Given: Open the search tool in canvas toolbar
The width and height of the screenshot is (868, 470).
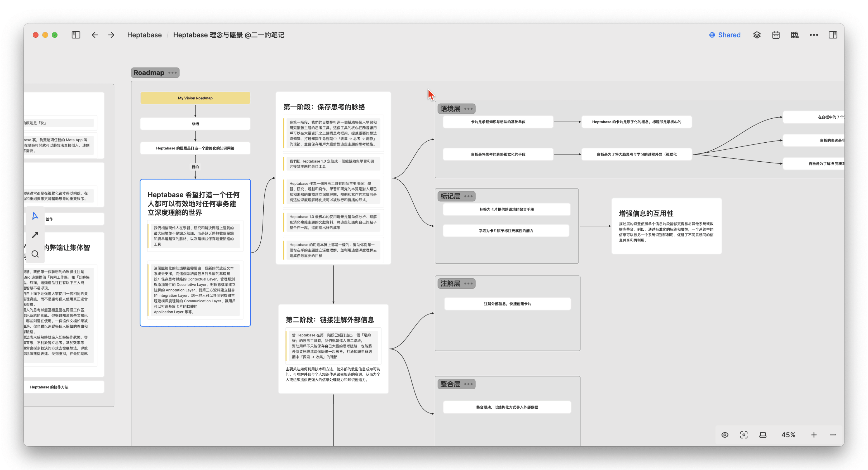Looking at the screenshot, I should click(35, 254).
